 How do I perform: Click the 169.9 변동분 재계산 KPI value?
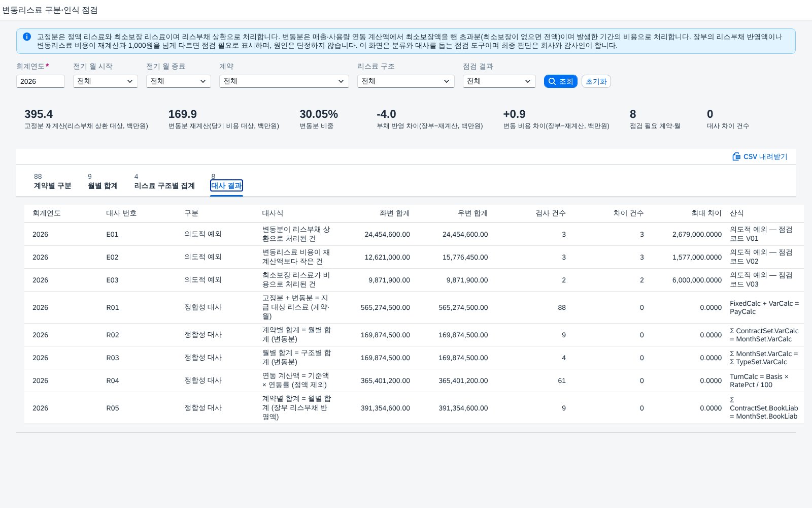point(183,114)
